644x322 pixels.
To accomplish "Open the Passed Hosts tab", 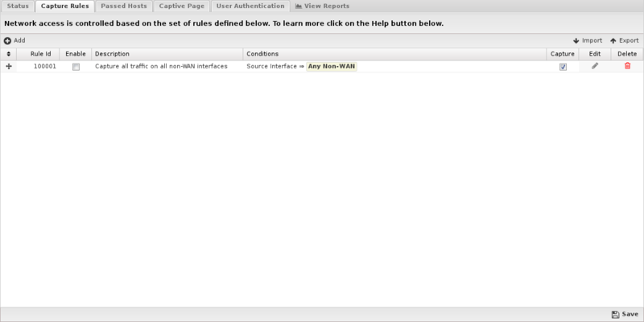I will coord(124,6).
